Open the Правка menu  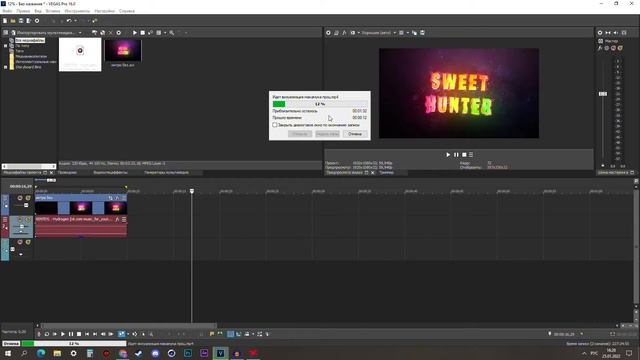coord(23,11)
